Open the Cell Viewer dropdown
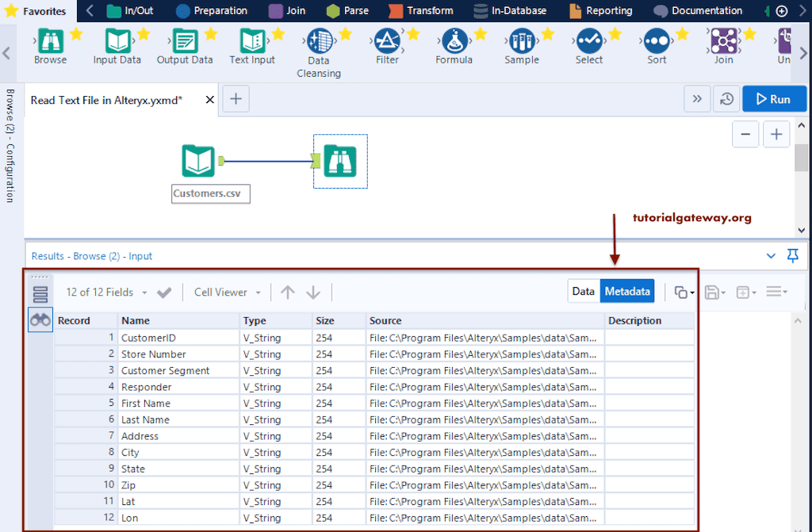This screenshot has height=532, width=812. (227, 292)
